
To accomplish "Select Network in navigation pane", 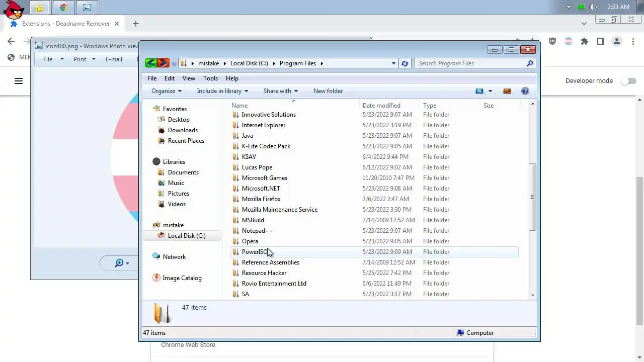I will 174,257.
